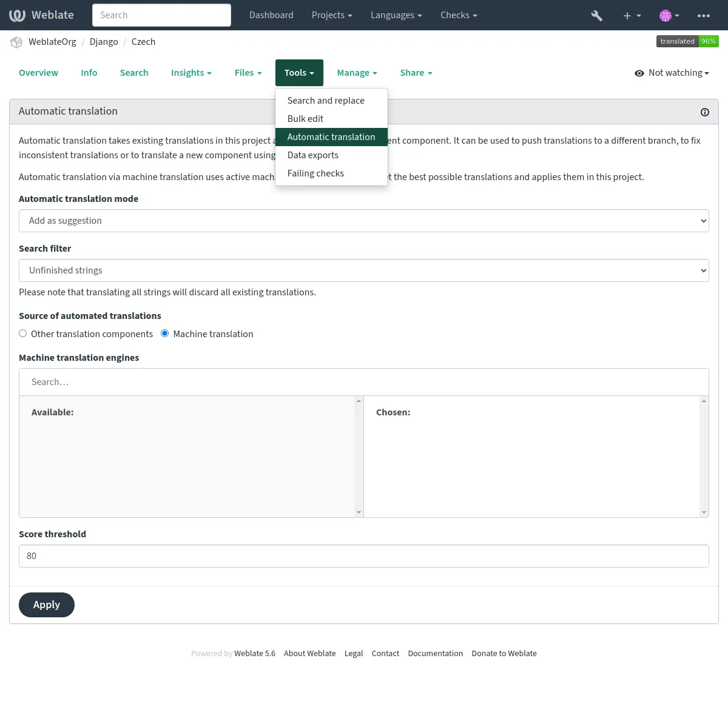
Task: Click the Weblate brand name
Action: tap(53, 15)
